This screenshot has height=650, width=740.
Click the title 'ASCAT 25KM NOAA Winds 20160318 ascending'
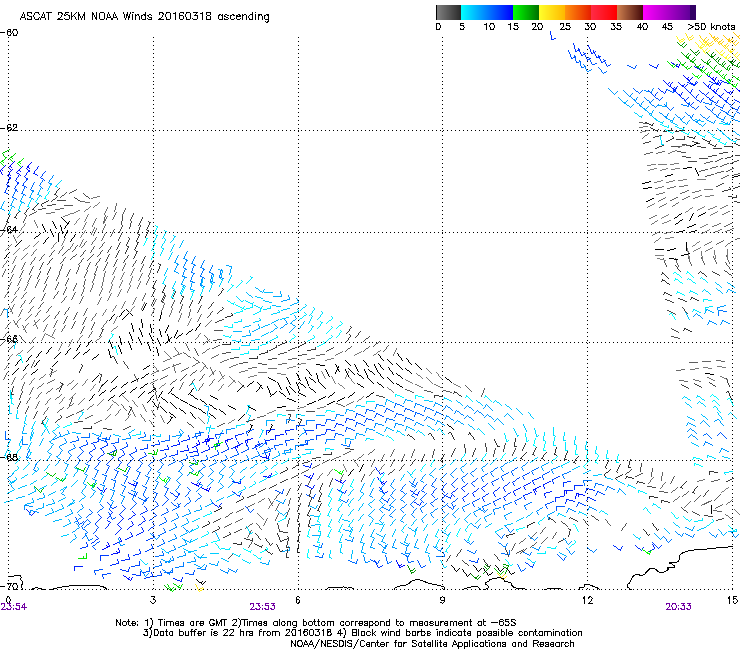pyautogui.click(x=144, y=17)
